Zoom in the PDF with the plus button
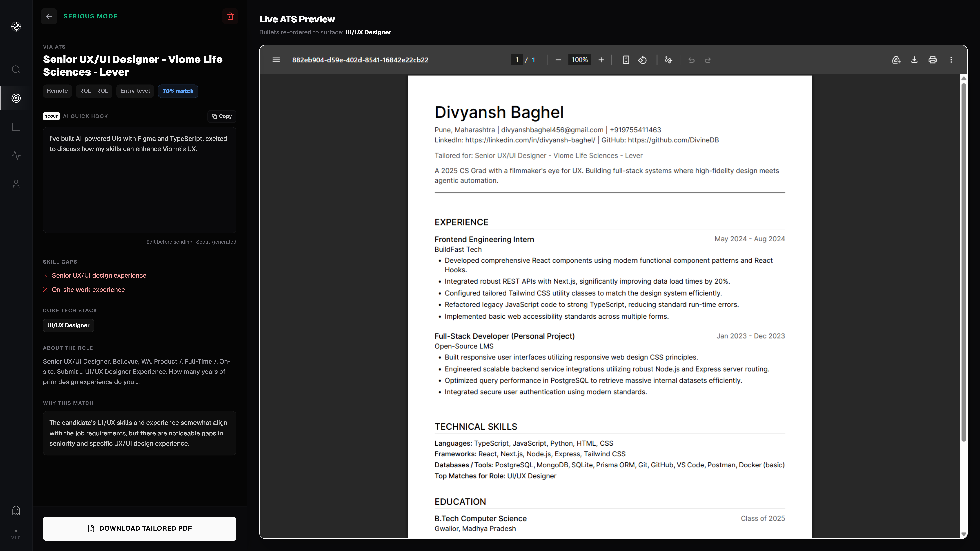 [601, 60]
